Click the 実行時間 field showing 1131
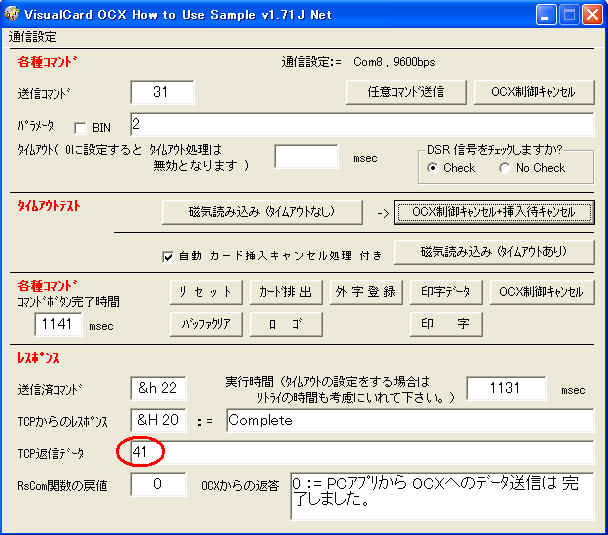The image size is (608, 535). pyautogui.click(x=506, y=388)
